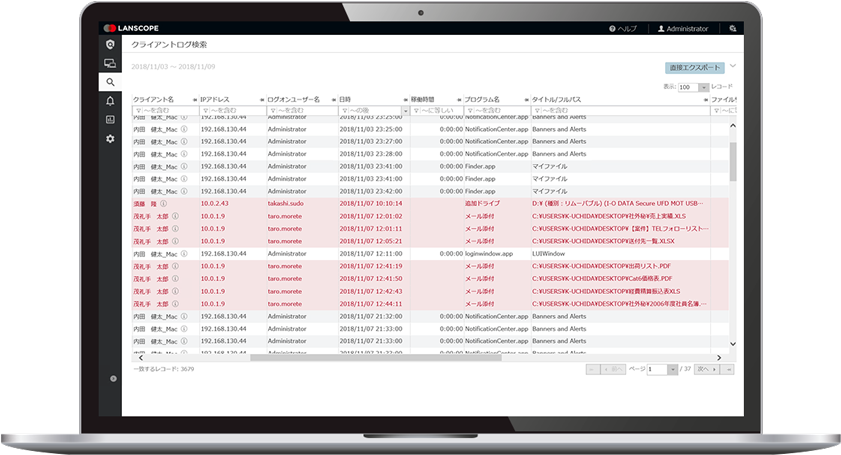Click vertical scrollbar down arrow
Screen dimensions: 841x455
click(x=733, y=344)
